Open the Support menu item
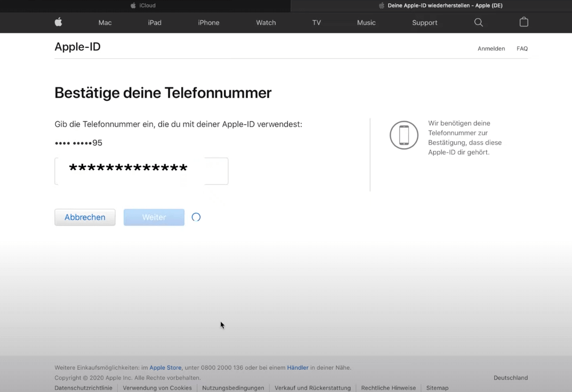Image resolution: width=572 pixels, height=392 pixels. pos(424,22)
